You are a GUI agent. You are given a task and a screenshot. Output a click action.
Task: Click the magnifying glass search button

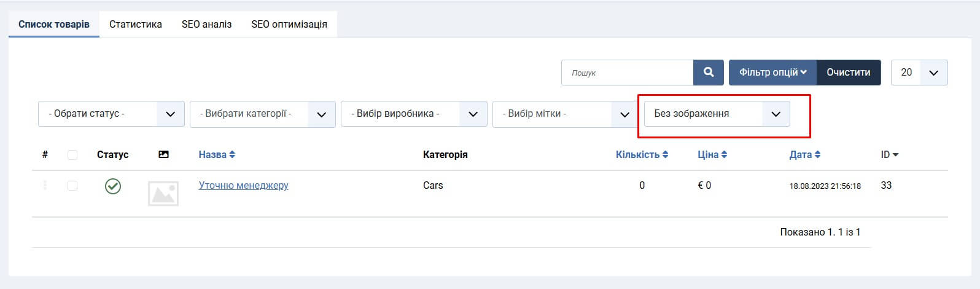point(708,73)
